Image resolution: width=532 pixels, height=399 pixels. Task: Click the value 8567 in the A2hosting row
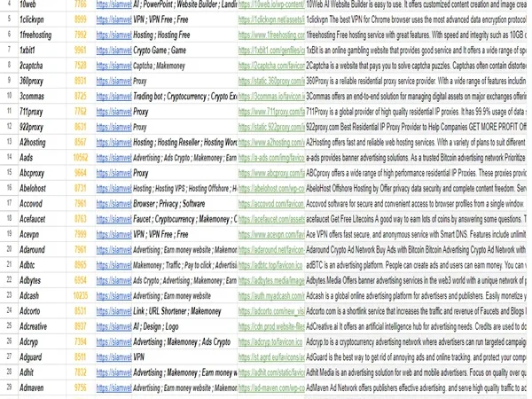81,142
